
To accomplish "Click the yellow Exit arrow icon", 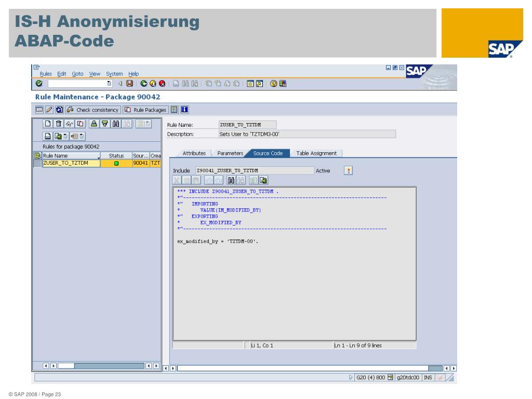I will tap(153, 84).
